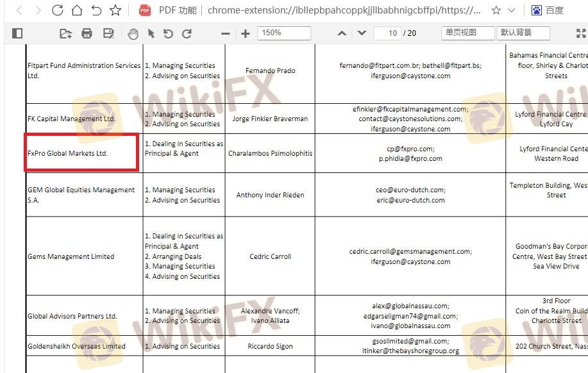Screen dimensions: 588x373
Task: Click 'Sea View Drive' address text
Action: [x=556, y=266]
